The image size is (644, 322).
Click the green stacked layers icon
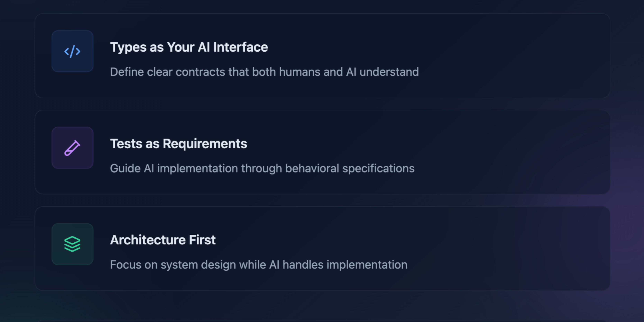coord(72,244)
